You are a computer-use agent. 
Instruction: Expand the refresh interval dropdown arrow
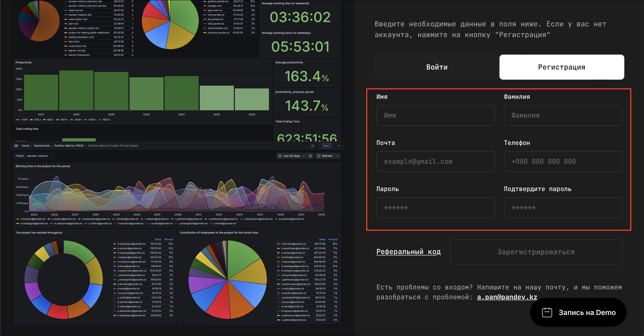[337, 156]
